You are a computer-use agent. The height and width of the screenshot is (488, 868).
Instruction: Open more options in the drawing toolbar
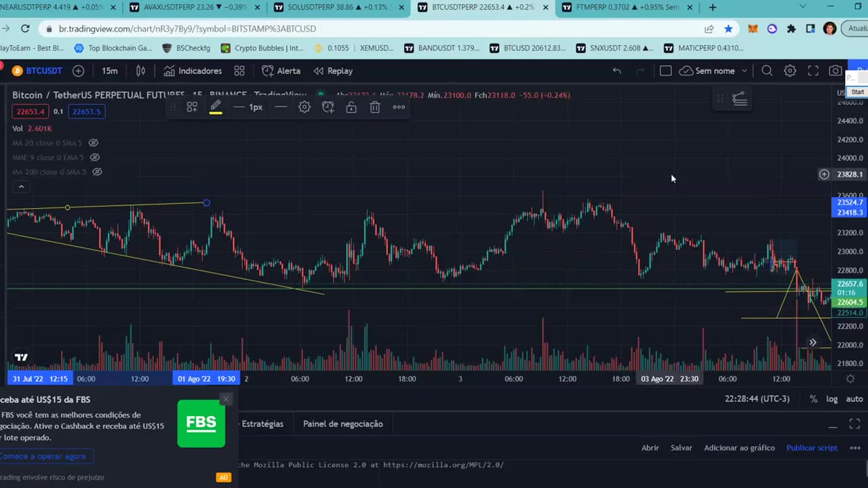click(399, 107)
